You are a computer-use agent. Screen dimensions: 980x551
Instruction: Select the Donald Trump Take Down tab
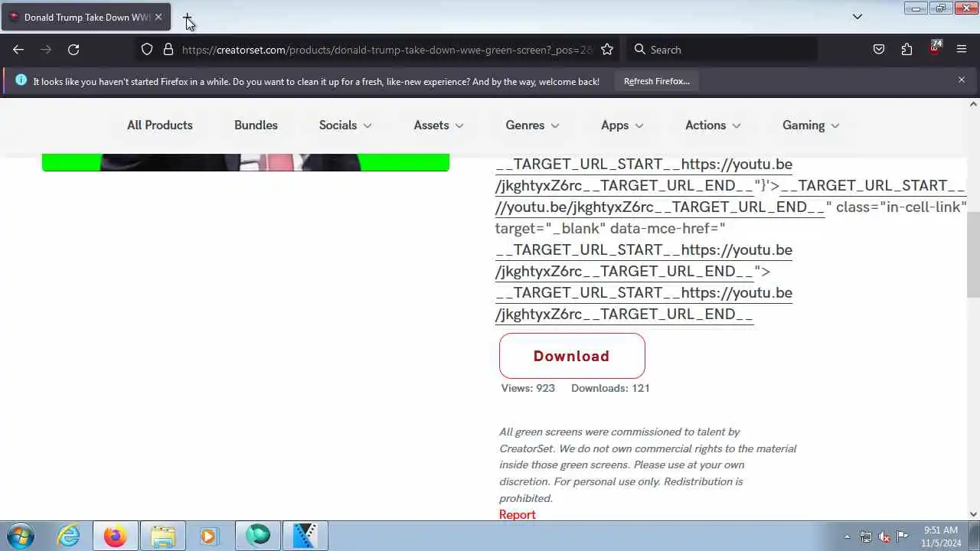coord(86,17)
